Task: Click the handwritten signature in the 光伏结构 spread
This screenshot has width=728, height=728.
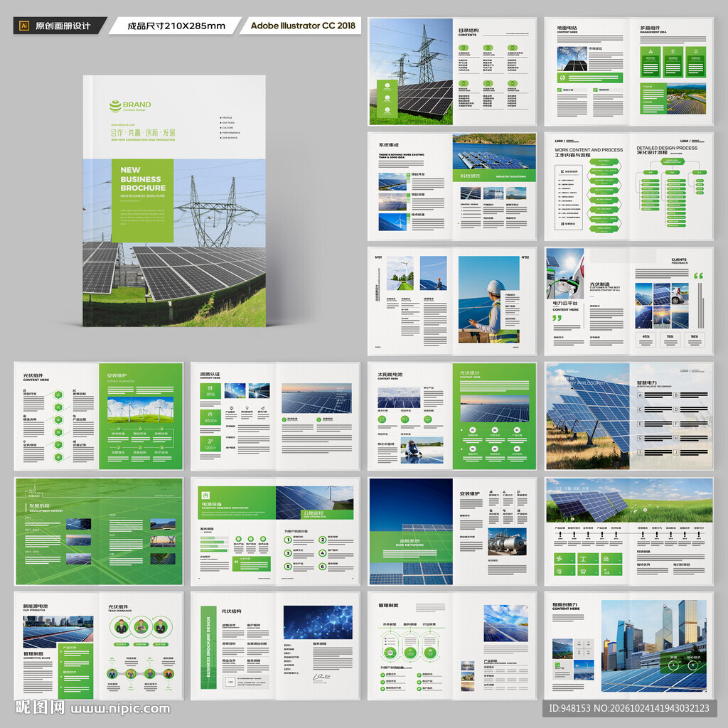Action: pos(321,678)
